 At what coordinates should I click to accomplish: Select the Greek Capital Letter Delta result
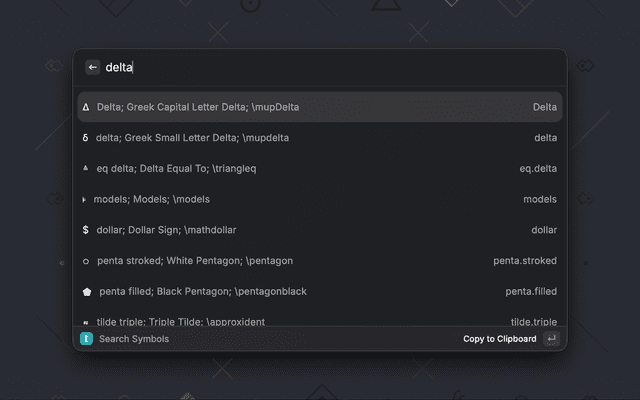click(x=320, y=107)
